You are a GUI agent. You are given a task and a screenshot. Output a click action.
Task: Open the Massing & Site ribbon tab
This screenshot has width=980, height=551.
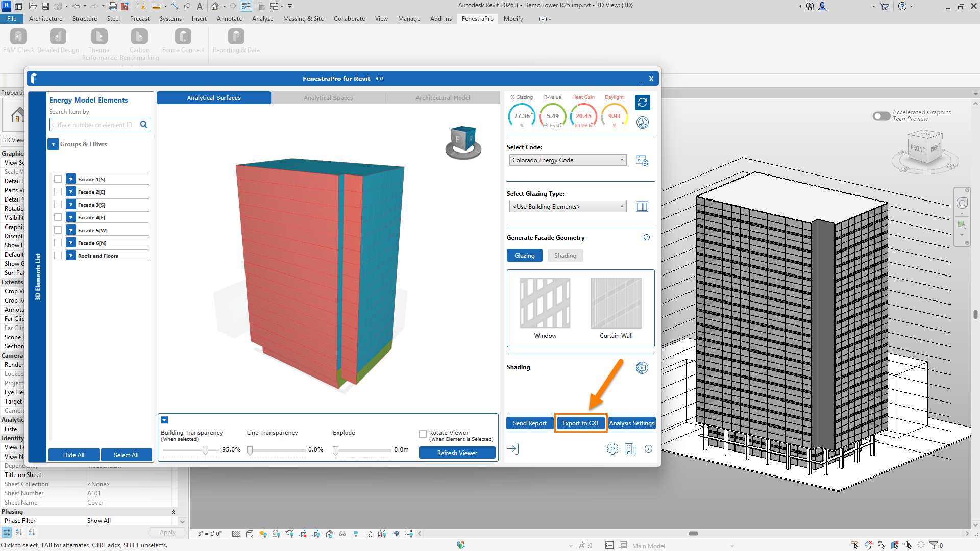pyautogui.click(x=303, y=19)
